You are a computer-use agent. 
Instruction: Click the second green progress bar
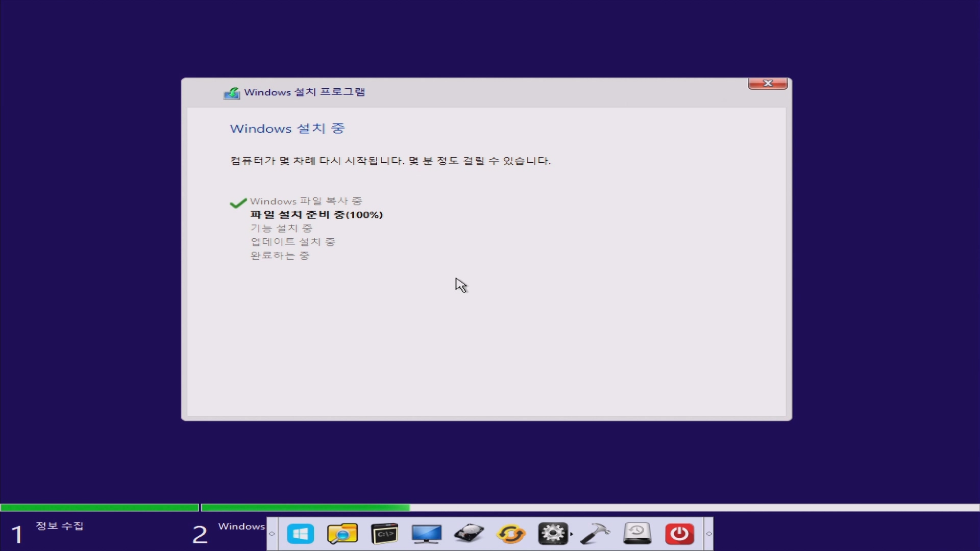click(305, 508)
